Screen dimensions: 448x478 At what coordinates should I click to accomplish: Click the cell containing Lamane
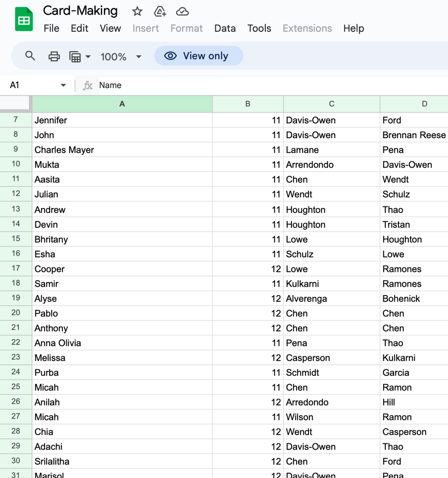coord(332,150)
